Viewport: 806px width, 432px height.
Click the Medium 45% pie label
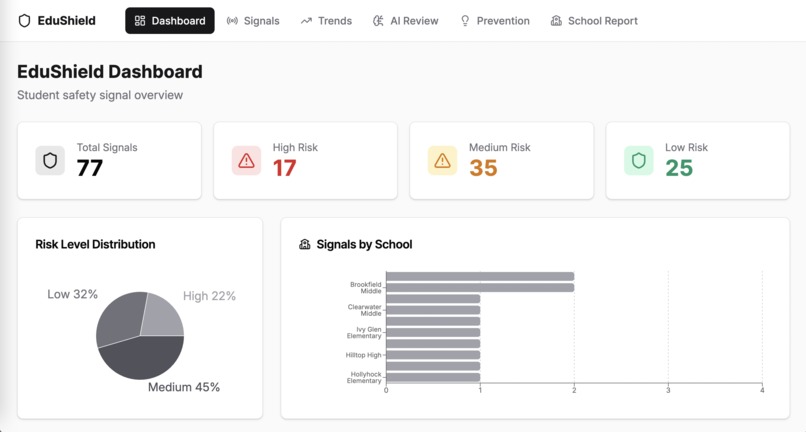[x=184, y=387]
